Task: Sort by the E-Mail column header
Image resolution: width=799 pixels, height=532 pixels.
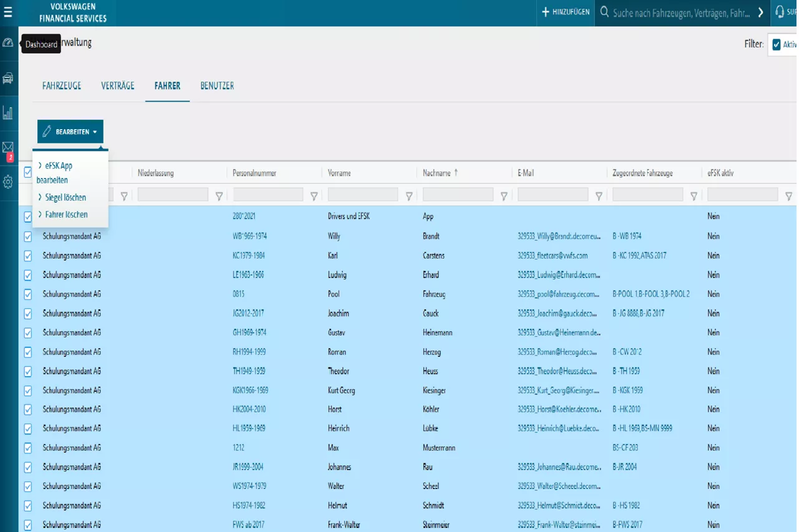Action: point(526,173)
